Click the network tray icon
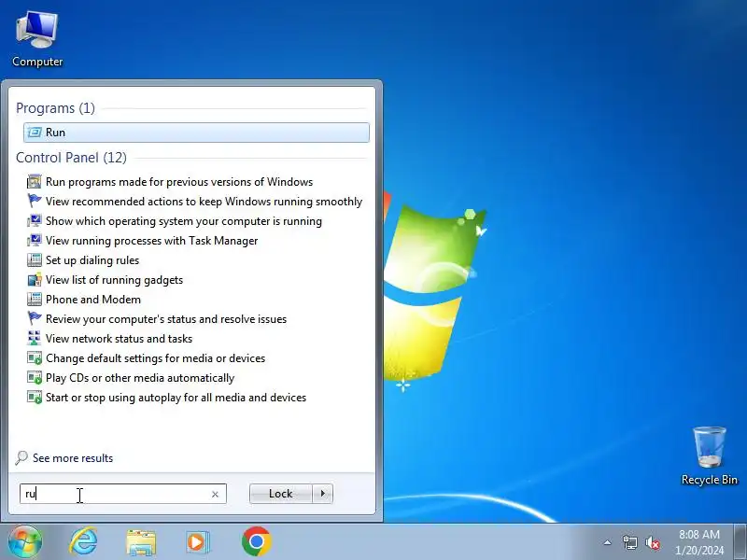Image resolution: width=747 pixels, height=560 pixels. click(x=629, y=542)
